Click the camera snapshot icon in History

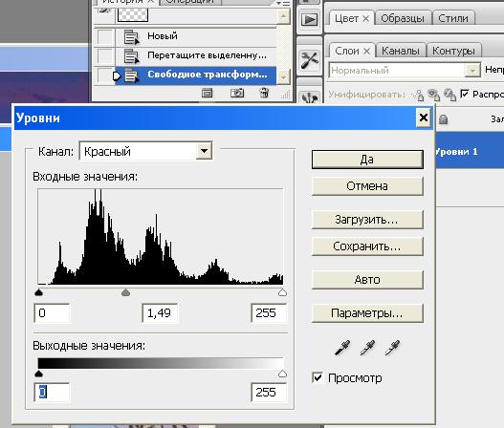(237, 93)
